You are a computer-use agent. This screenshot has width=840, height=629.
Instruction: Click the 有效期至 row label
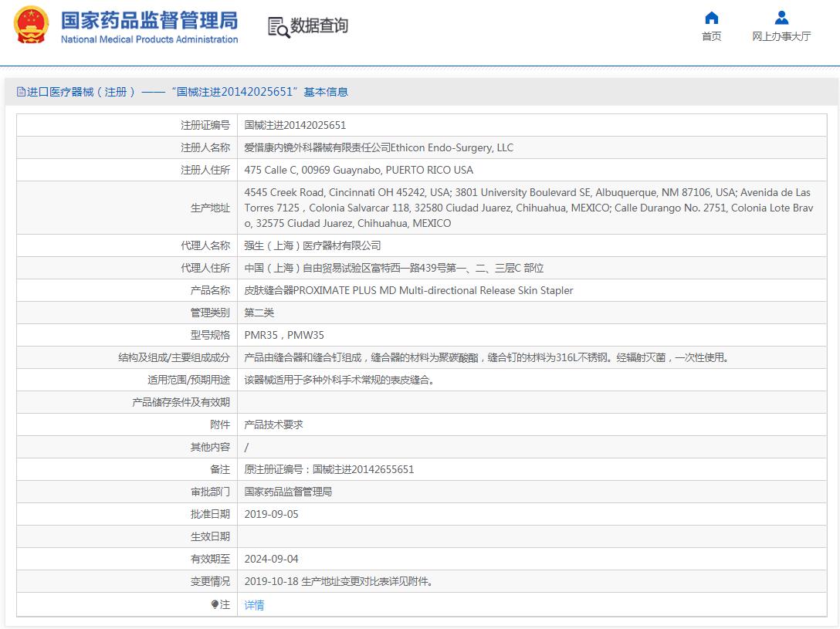pos(210,559)
